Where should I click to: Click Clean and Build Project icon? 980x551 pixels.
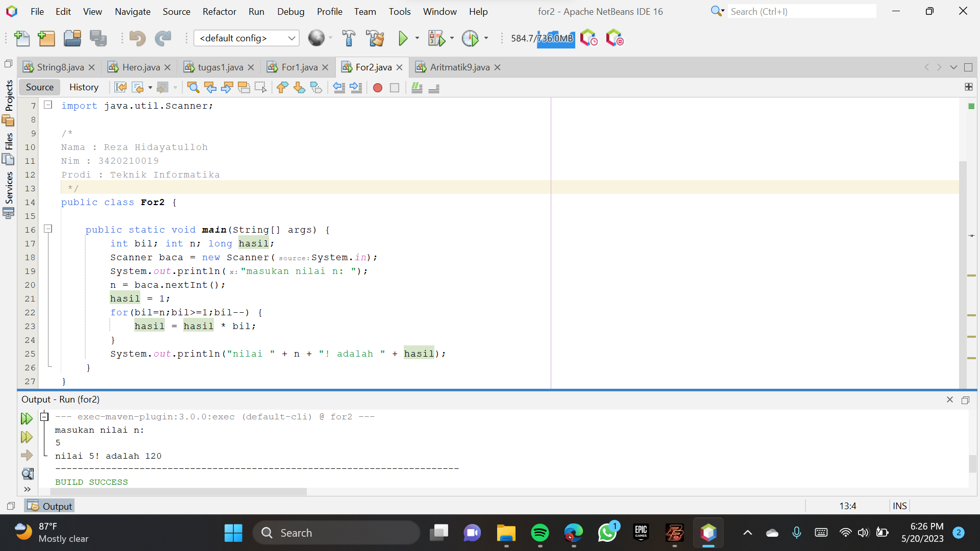[x=375, y=38]
